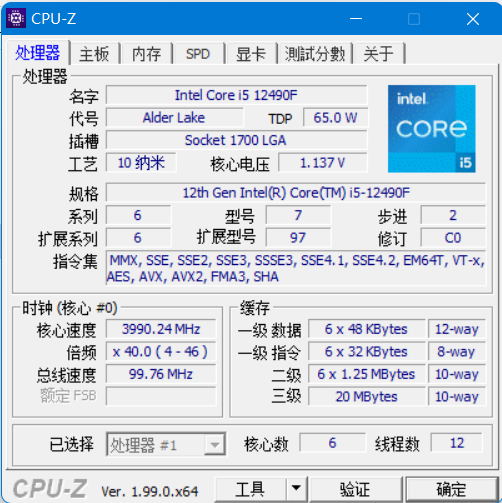Click the 指令集 instruction list box
This screenshot has height=503, width=502.
click(296, 268)
